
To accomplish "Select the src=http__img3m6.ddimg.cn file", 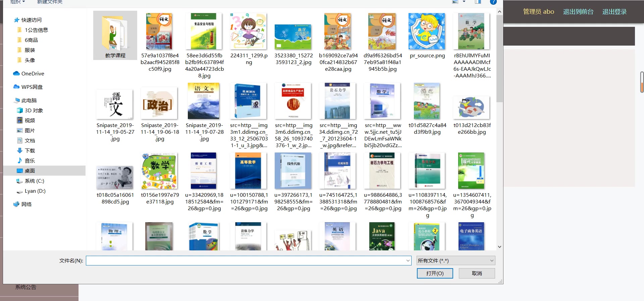I will pyautogui.click(x=293, y=116).
